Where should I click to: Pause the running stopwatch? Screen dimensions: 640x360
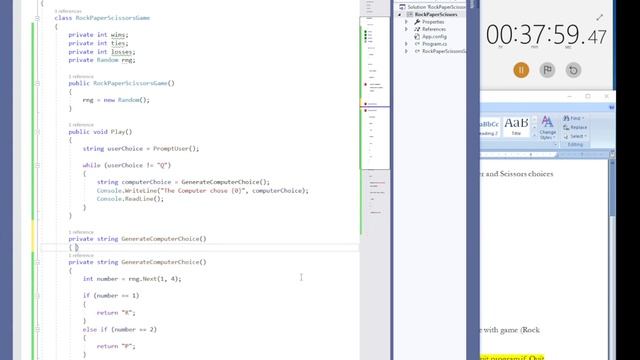click(521, 70)
